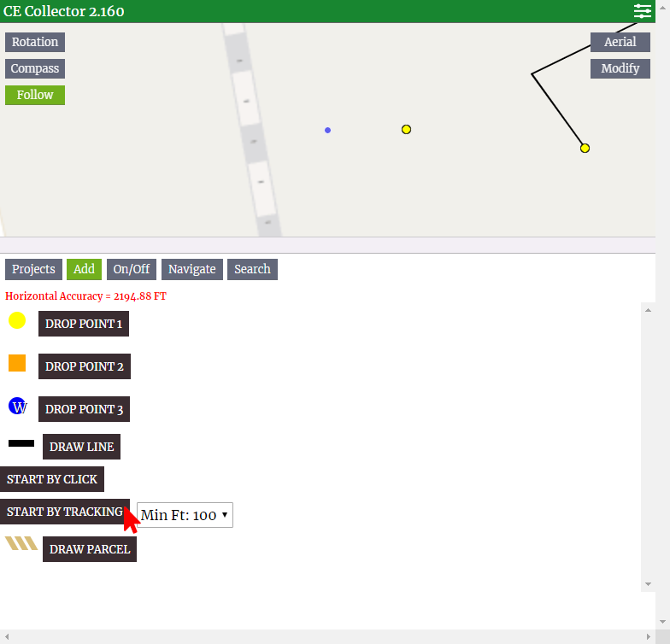Click the orange square Drop Point 2 icon
This screenshot has height=644, width=670.
(17, 363)
